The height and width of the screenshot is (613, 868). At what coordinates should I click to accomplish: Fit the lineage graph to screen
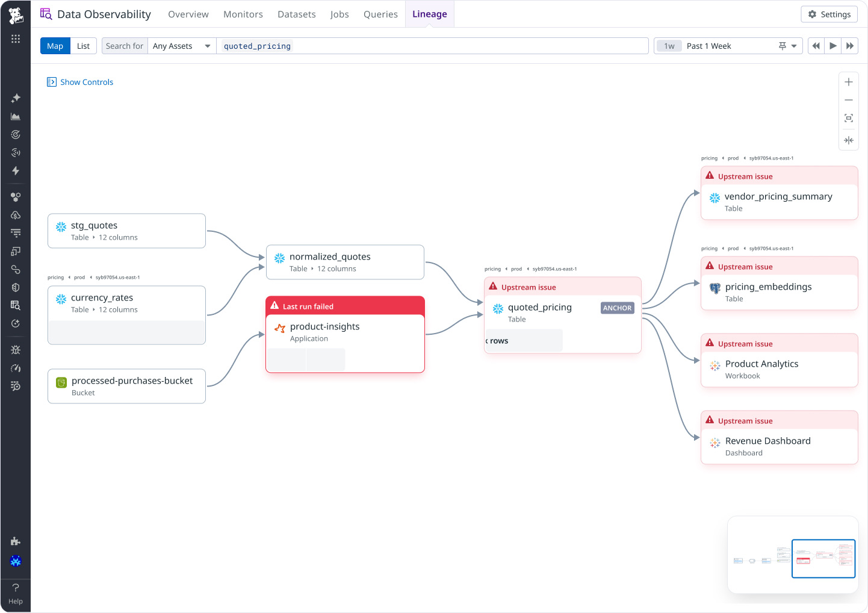click(x=849, y=118)
